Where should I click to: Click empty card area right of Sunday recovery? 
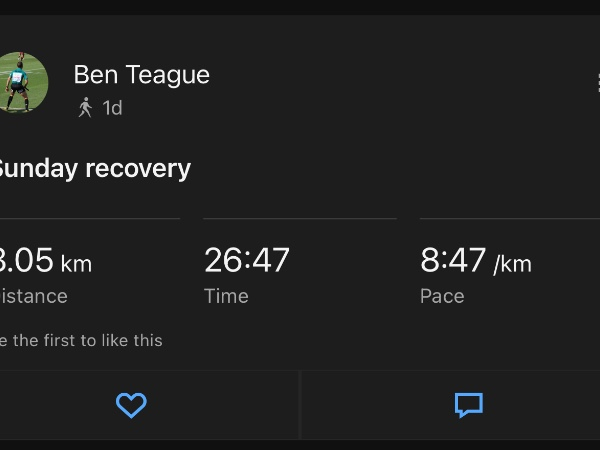394,169
